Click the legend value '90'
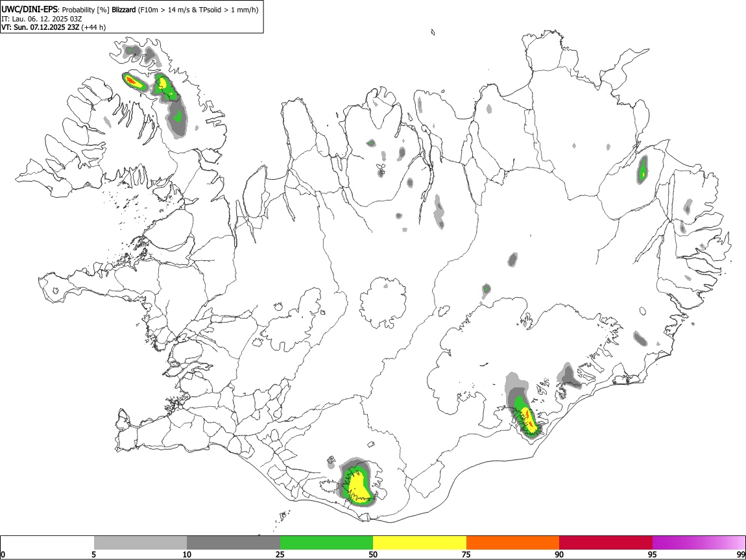The image size is (746, 560). [x=559, y=554]
